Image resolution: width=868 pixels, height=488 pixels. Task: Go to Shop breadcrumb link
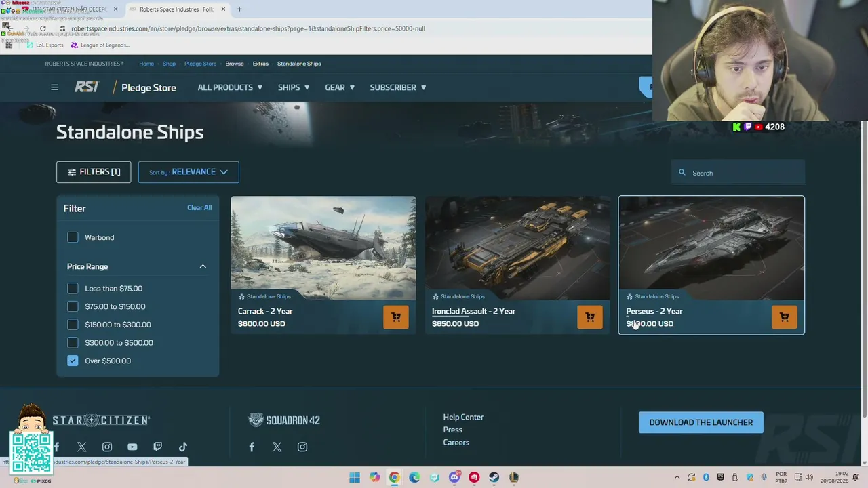coord(169,64)
